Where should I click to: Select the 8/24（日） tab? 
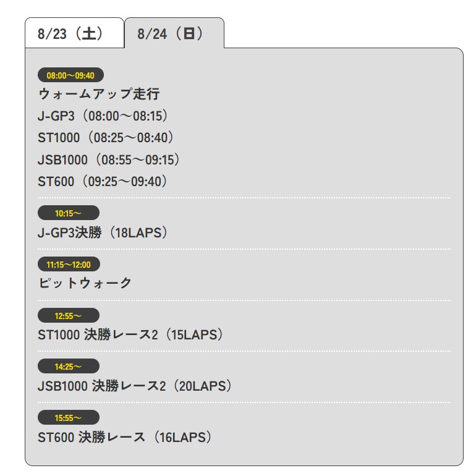coord(174,33)
